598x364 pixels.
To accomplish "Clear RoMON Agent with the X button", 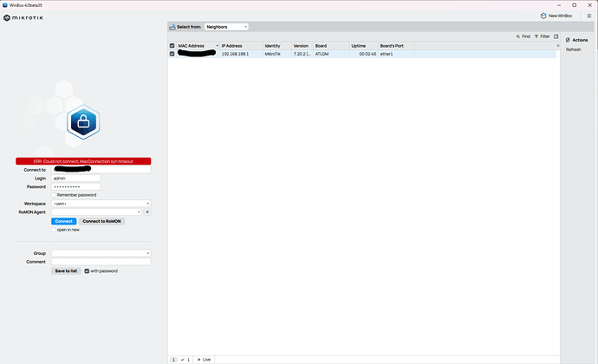I will [x=147, y=211].
